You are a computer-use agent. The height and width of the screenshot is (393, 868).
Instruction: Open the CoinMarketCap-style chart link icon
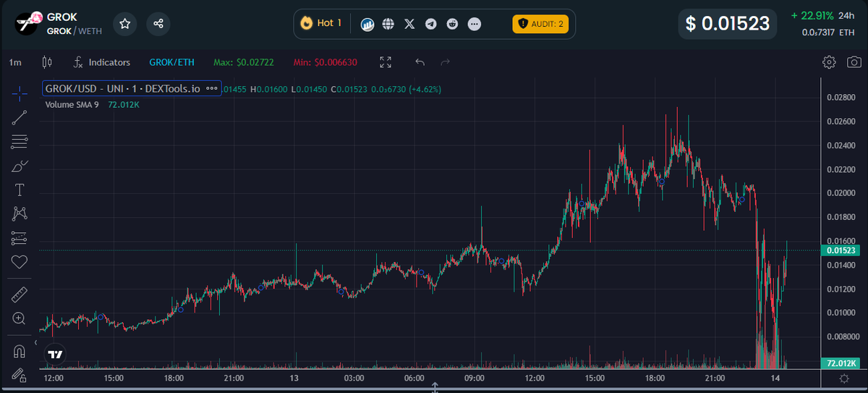[x=367, y=24]
